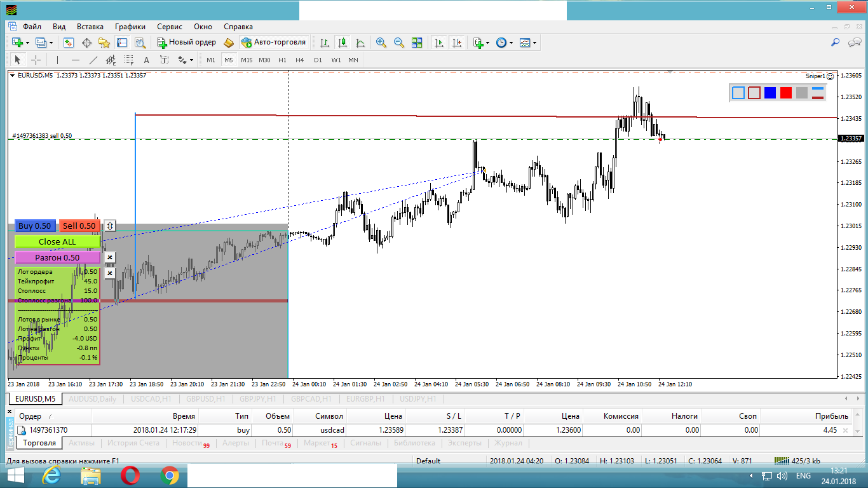
Task: Open the Сервис menu
Action: click(x=170, y=27)
